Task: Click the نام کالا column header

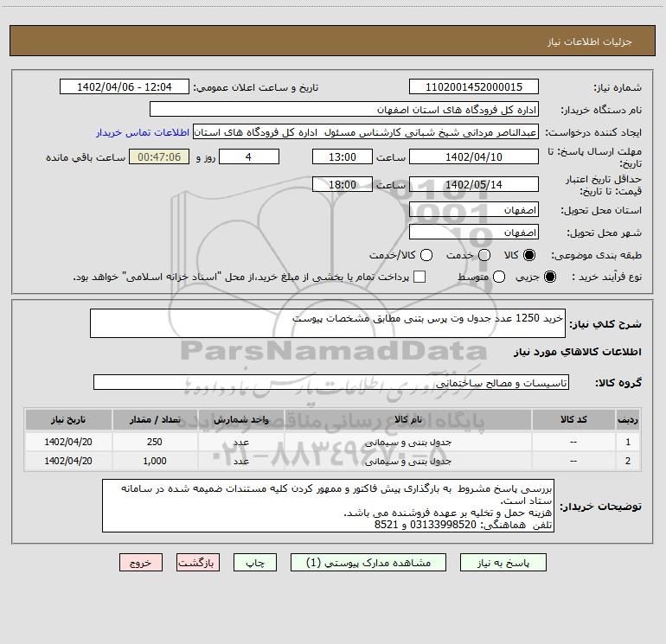Action: [407, 420]
